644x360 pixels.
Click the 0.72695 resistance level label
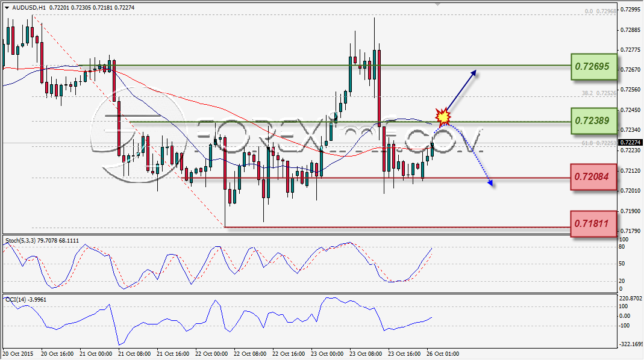click(x=594, y=66)
